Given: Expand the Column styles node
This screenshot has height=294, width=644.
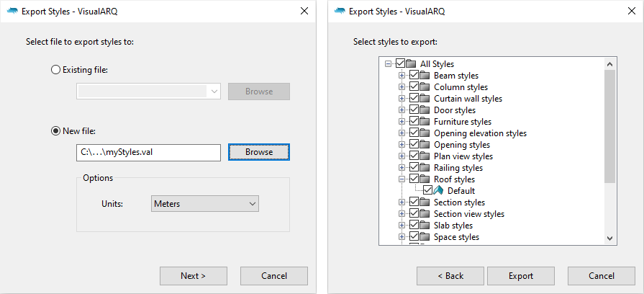Looking at the screenshot, I should 402,86.
